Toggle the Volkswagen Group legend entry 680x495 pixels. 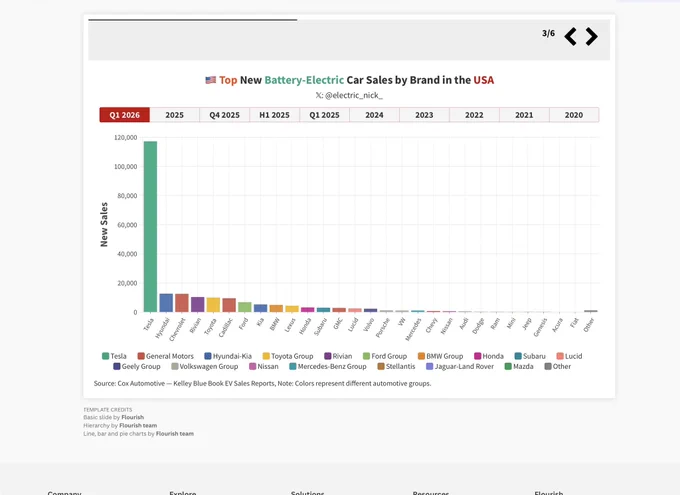[205, 367]
